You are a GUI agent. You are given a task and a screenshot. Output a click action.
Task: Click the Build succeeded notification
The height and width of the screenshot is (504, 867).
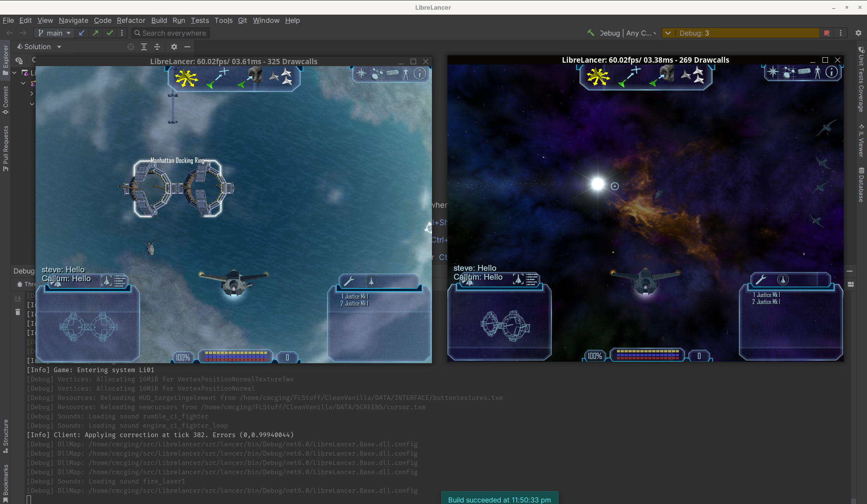499,499
